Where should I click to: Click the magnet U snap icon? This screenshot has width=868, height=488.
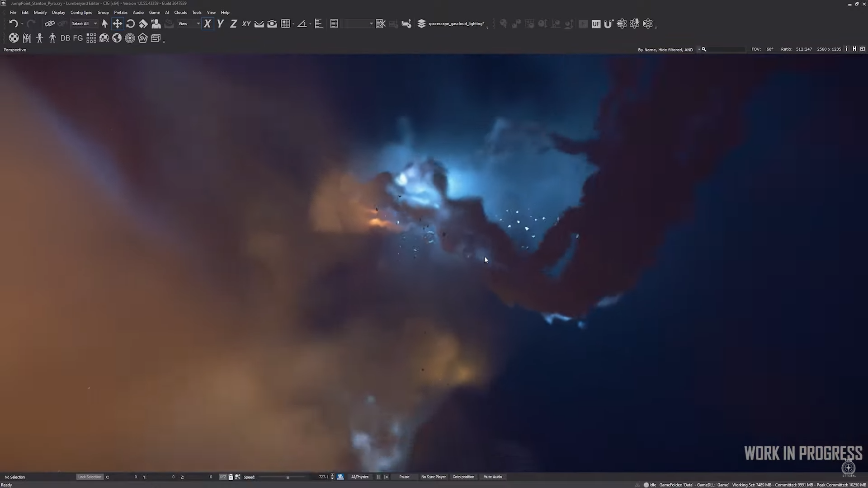pyautogui.click(x=609, y=24)
